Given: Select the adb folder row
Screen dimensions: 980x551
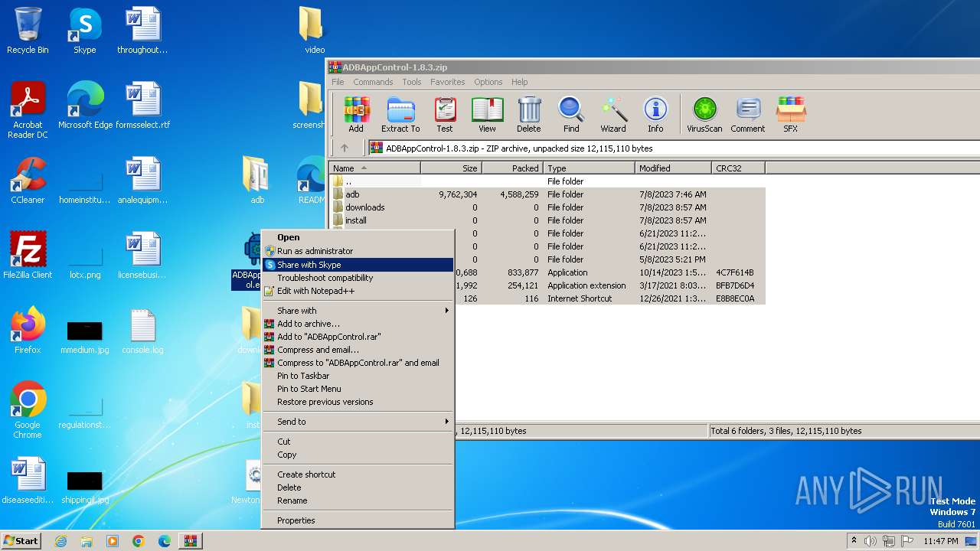Looking at the screenshot, I should click(547, 194).
